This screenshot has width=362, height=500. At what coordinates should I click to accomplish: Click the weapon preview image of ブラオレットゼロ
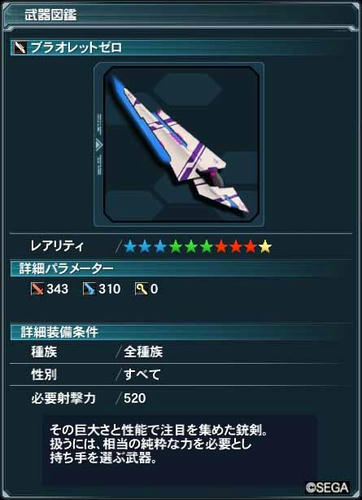(181, 143)
